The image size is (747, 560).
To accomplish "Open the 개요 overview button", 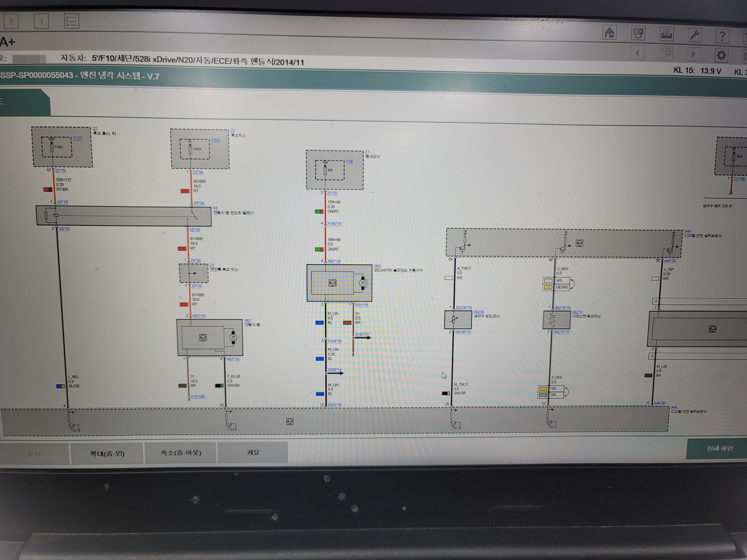I will click(x=253, y=452).
